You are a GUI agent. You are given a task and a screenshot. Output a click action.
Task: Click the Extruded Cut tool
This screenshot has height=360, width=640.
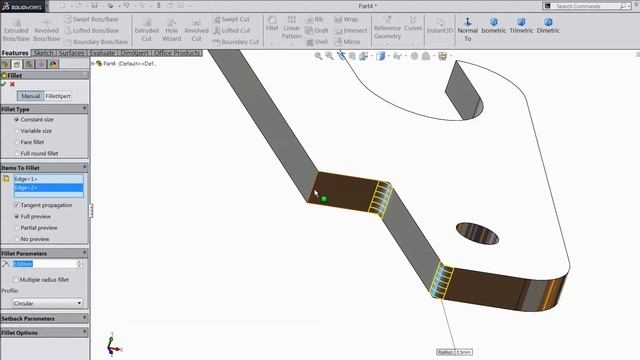[x=147, y=30]
